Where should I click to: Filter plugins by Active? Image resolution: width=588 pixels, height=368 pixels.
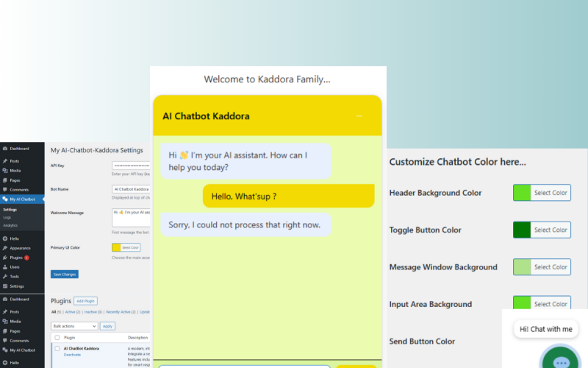pyautogui.click(x=70, y=312)
